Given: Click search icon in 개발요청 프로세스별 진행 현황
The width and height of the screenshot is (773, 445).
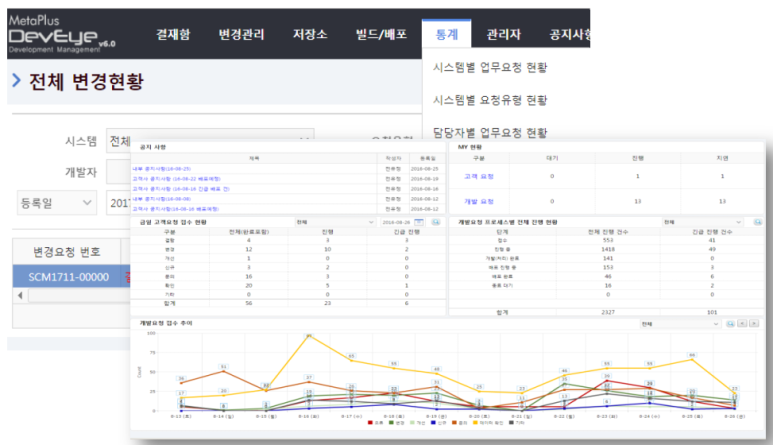Looking at the screenshot, I should point(758,222).
